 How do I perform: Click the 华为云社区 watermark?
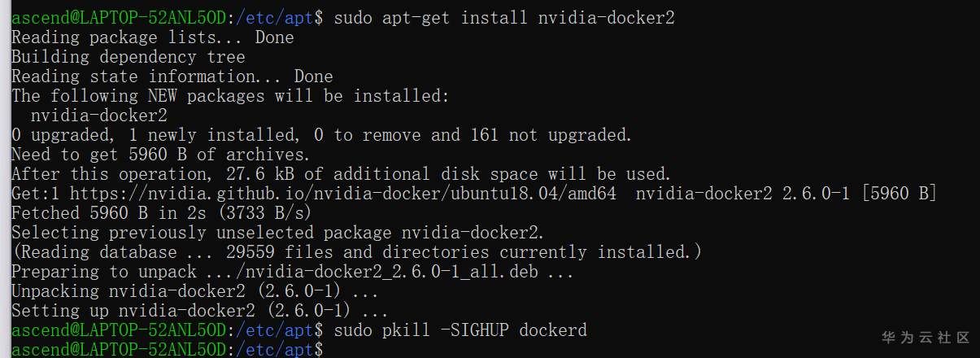[x=926, y=337]
